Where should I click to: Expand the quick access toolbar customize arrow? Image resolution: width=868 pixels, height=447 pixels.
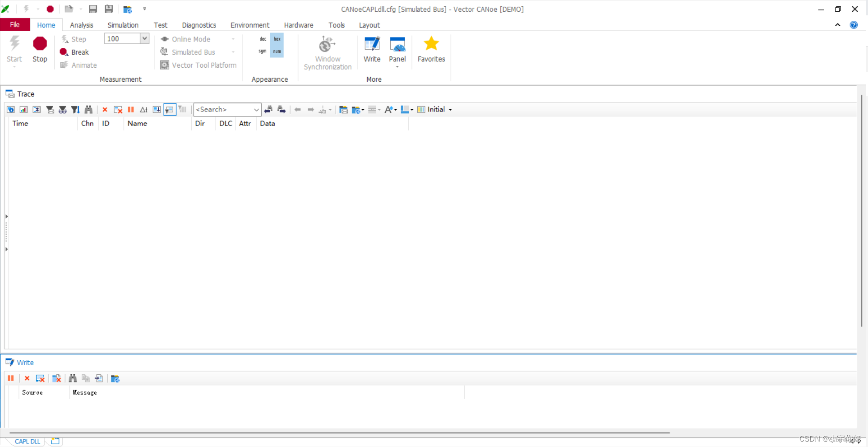(144, 9)
